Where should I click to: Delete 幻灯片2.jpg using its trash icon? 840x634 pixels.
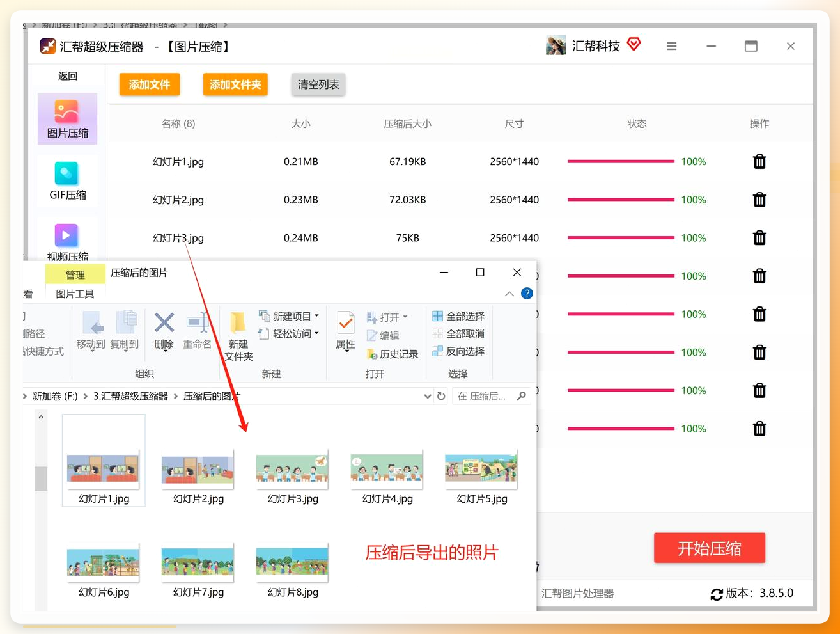tap(759, 200)
